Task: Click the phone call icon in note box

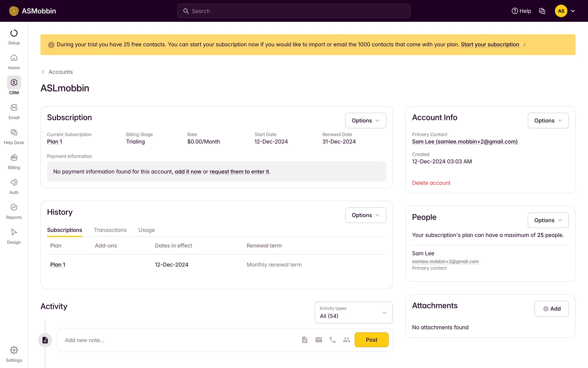Action: point(333,340)
